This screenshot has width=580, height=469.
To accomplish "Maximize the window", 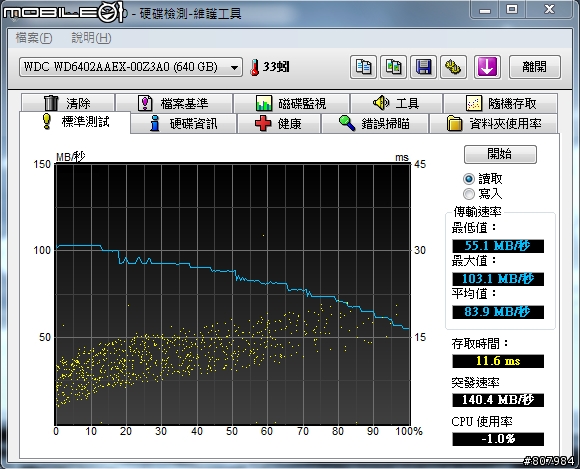I will pos(512,10).
